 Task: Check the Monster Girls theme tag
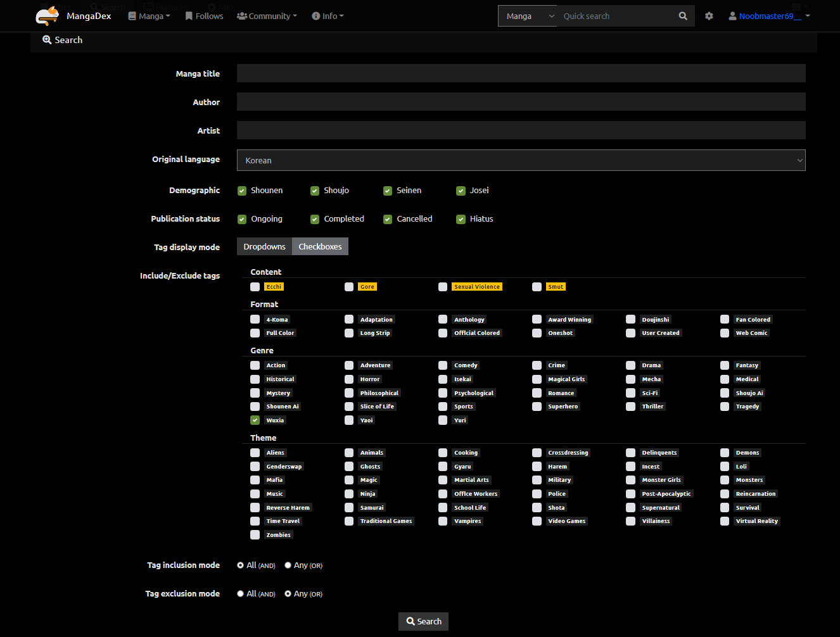coord(630,480)
